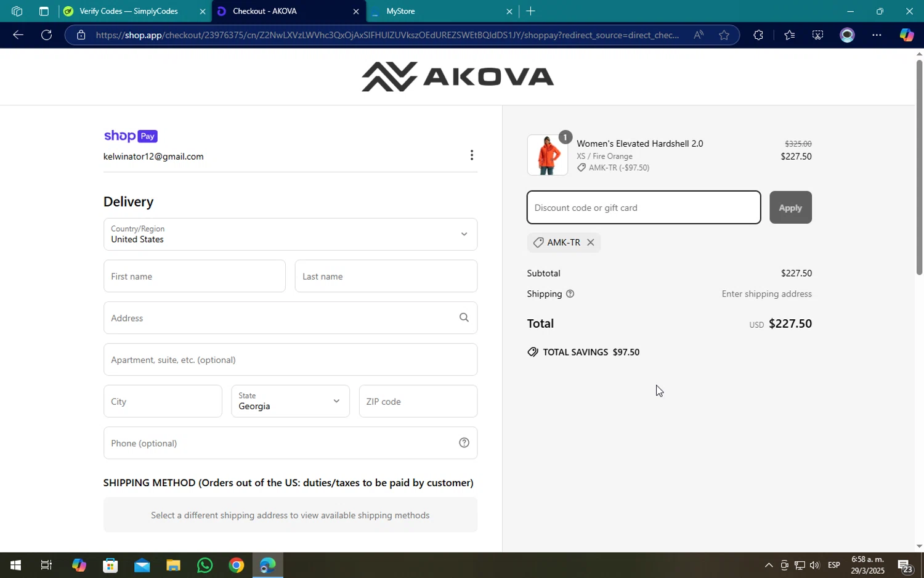Click the scroll down arrow
This screenshot has height=578, width=924.
coord(919,546)
